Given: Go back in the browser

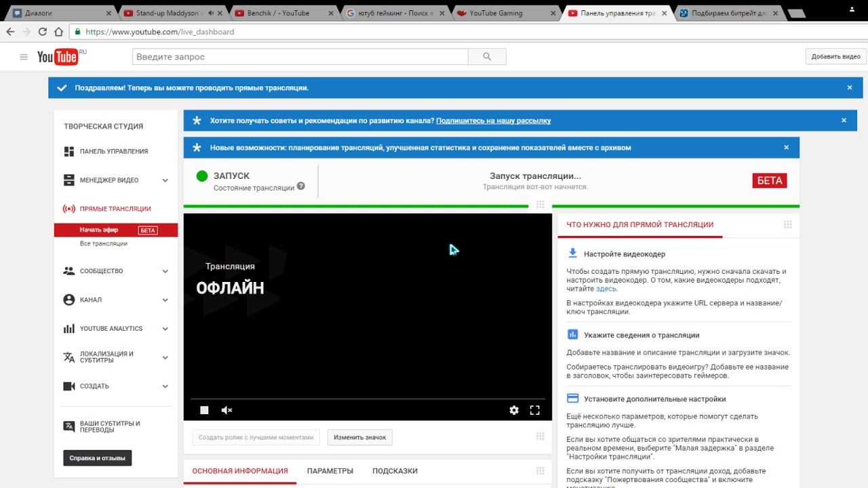Looking at the screenshot, I should pyautogui.click(x=10, y=32).
